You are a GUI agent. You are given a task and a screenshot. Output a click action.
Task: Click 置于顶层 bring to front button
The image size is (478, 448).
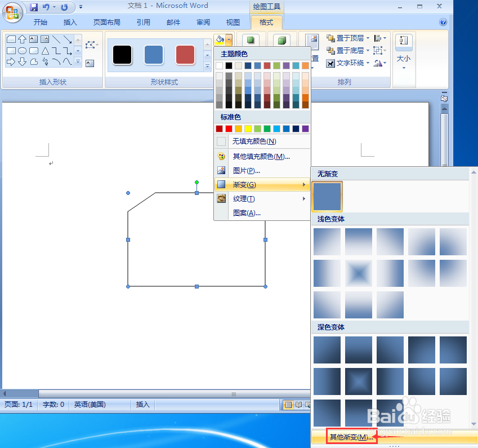[345, 38]
